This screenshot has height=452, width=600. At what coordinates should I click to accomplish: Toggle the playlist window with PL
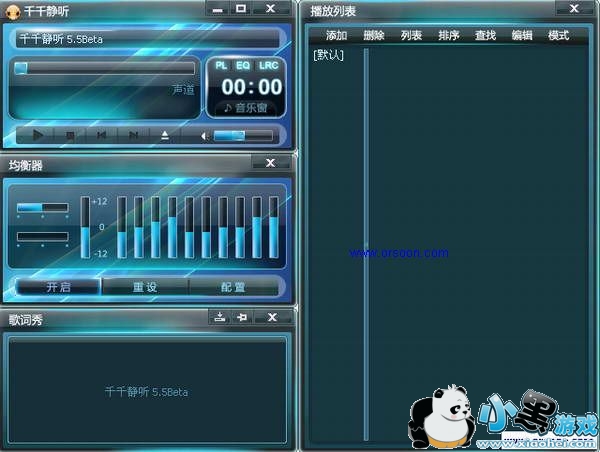pyautogui.click(x=221, y=65)
